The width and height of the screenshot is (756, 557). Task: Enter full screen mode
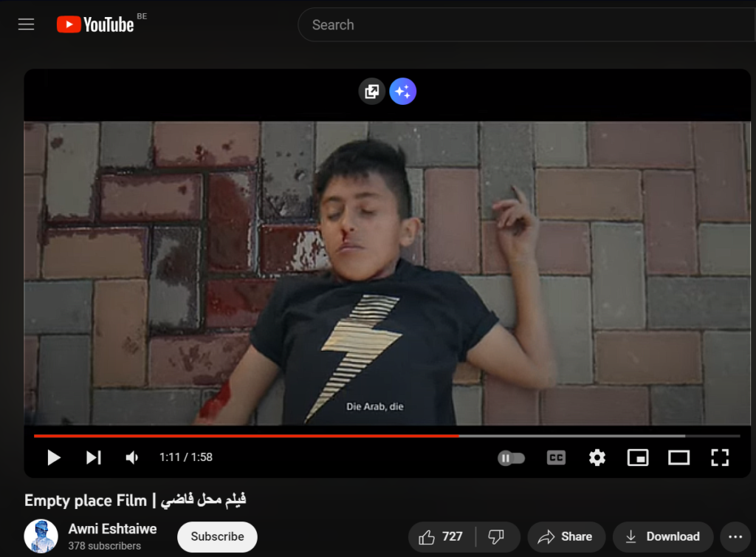[x=720, y=458]
